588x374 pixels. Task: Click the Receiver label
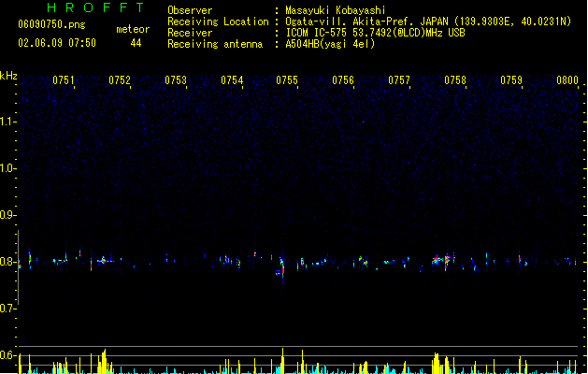tap(190, 33)
